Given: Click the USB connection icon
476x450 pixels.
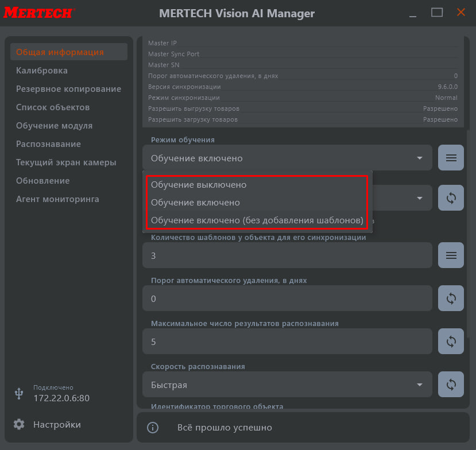Looking at the screenshot, I should pyautogui.click(x=19, y=393).
